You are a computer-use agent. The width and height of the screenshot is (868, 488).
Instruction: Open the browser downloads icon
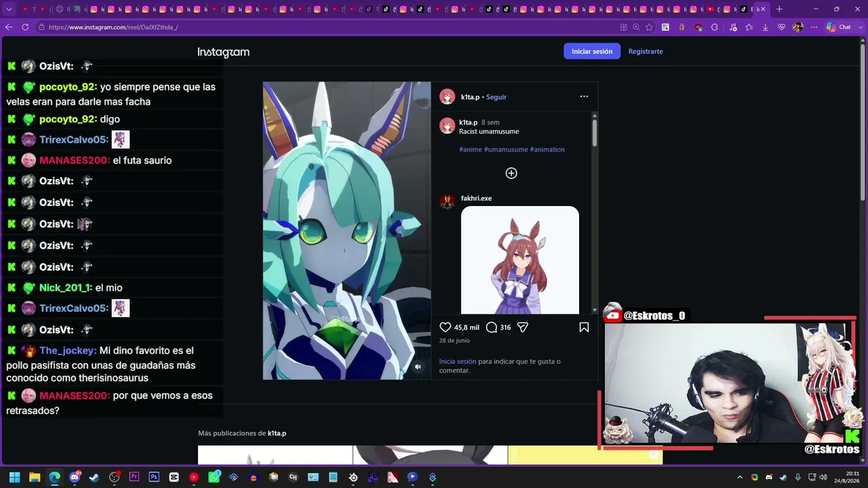[x=766, y=27]
